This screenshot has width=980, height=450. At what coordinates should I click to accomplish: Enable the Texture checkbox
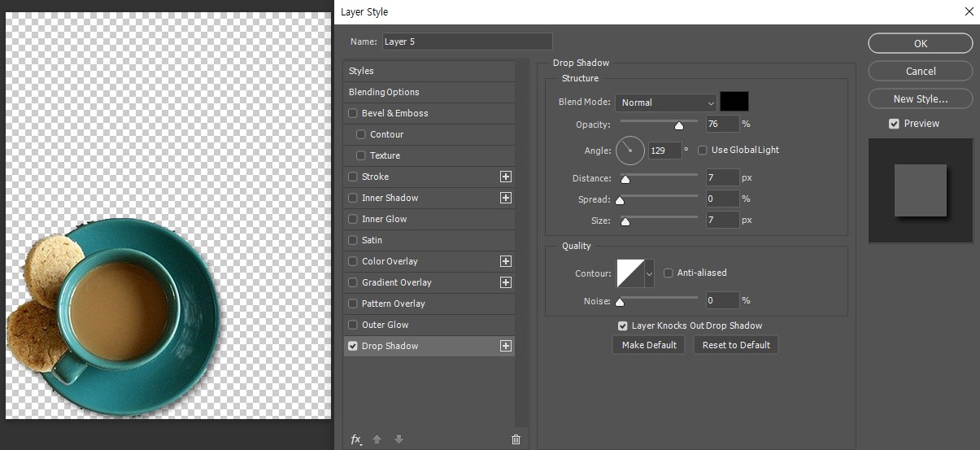tap(361, 155)
